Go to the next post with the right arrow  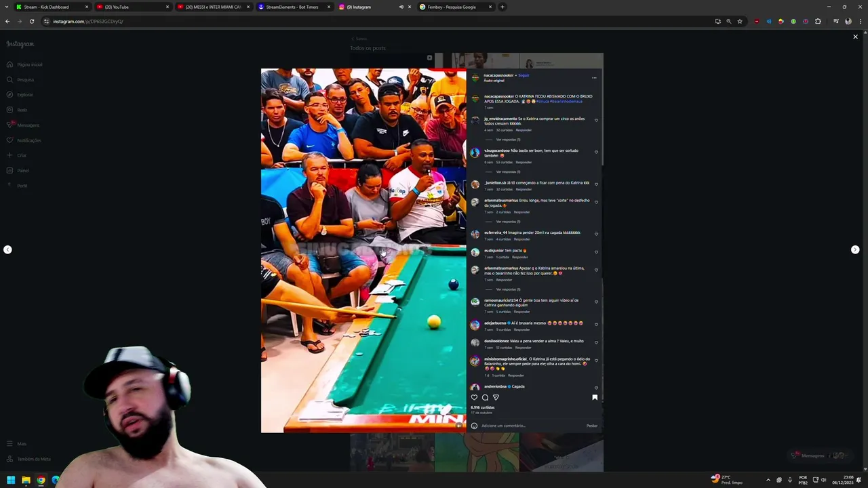855,249
